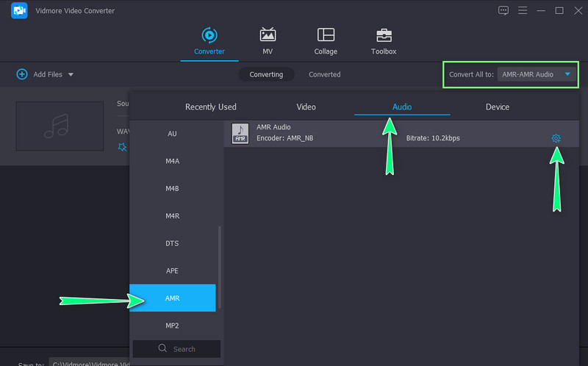Choose M4A from the format list
The height and width of the screenshot is (366, 588).
pos(172,161)
